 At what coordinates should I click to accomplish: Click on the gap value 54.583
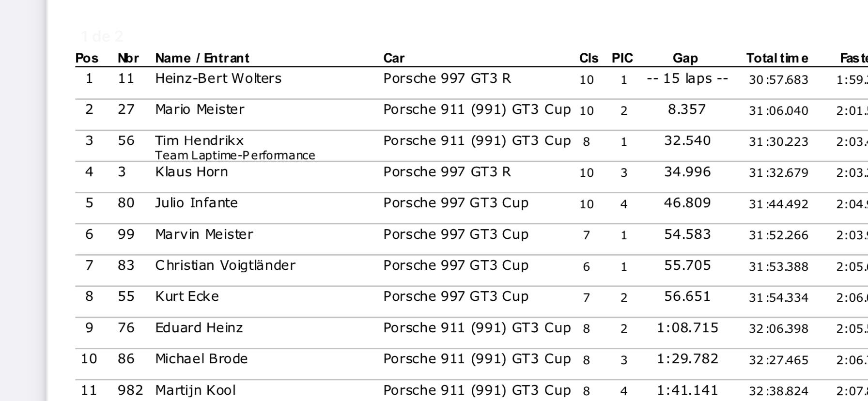[x=687, y=234]
